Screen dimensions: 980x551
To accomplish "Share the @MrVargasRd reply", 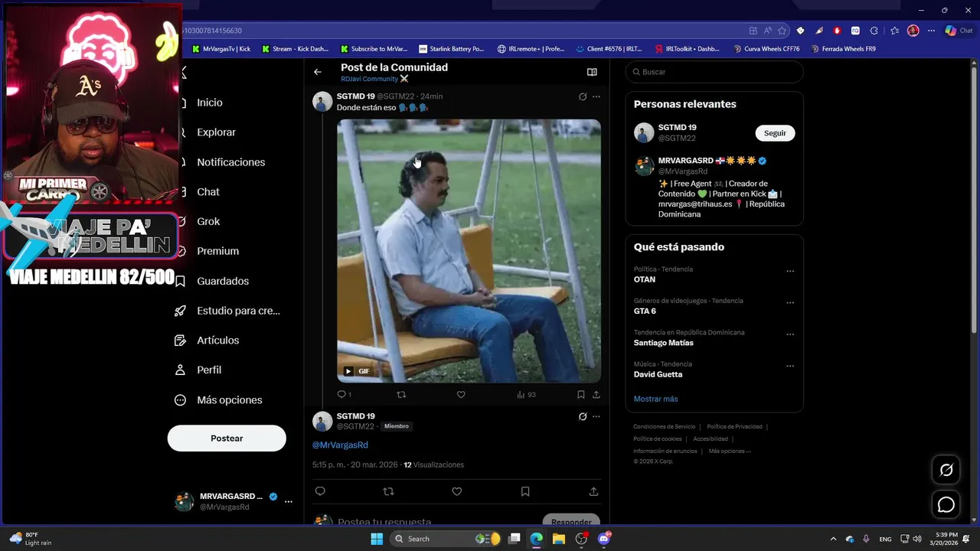I will click(593, 491).
